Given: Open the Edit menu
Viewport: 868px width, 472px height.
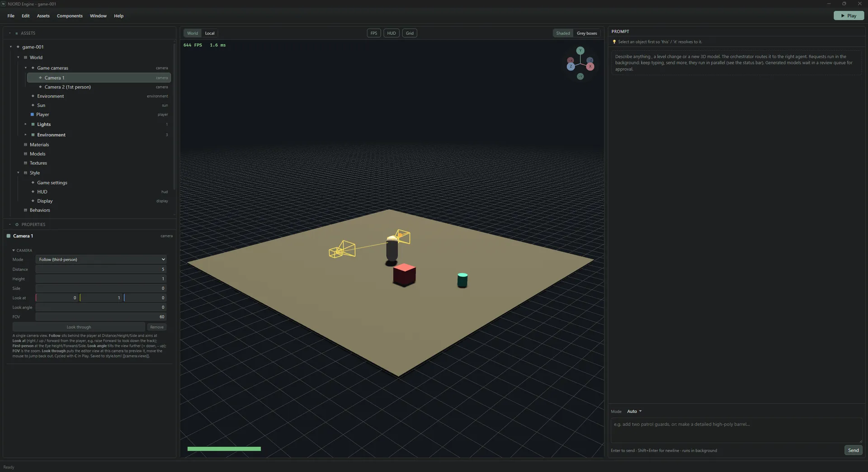Looking at the screenshot, I should [26, 16].
